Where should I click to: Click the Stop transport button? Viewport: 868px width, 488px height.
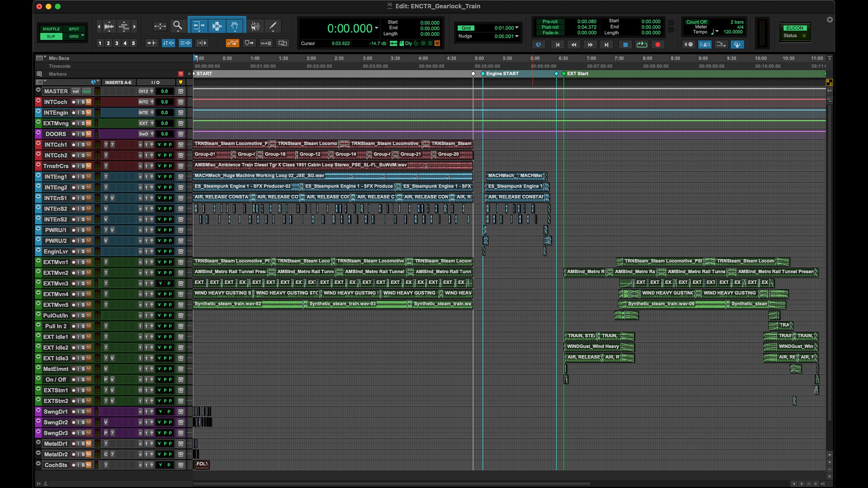[x=625, y=44]
